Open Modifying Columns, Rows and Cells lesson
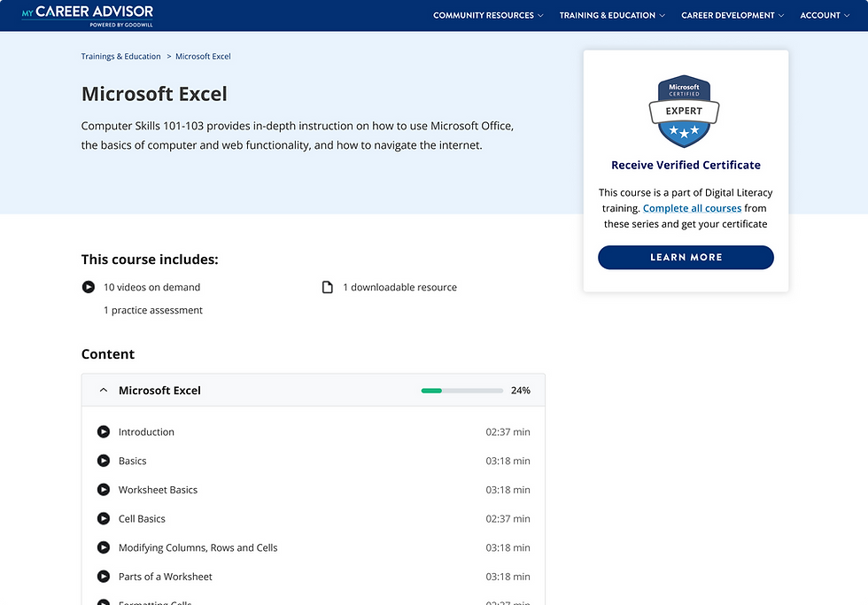Viewport: 868px width, 605px height. pyautogui.click(x=198, y=548)
